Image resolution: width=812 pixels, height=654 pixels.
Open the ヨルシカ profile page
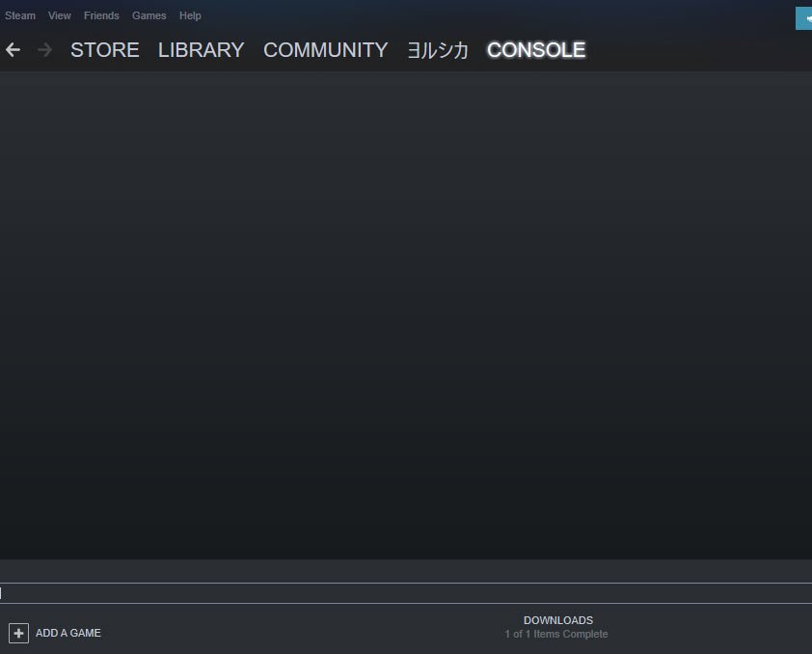coord(436,50)
